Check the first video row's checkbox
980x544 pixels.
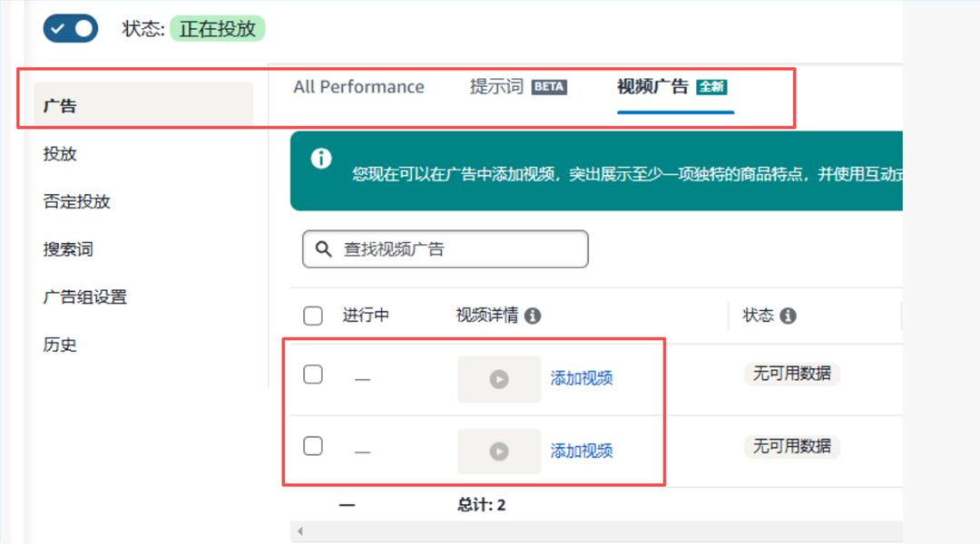coord(313,374)
